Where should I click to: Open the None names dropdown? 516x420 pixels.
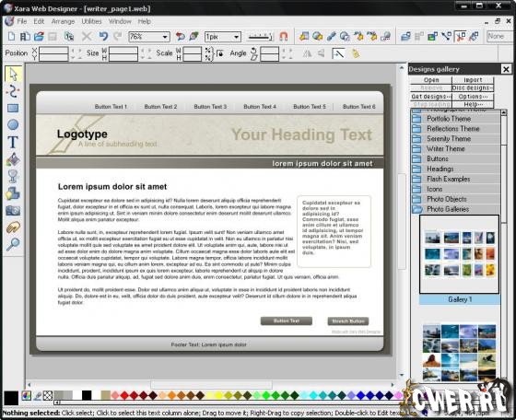[x=498, y=37]
